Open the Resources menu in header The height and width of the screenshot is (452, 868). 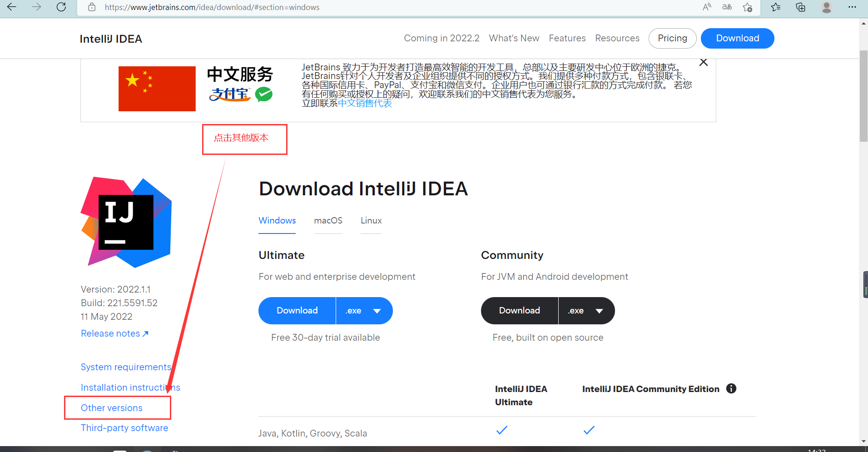click(617, 38)
